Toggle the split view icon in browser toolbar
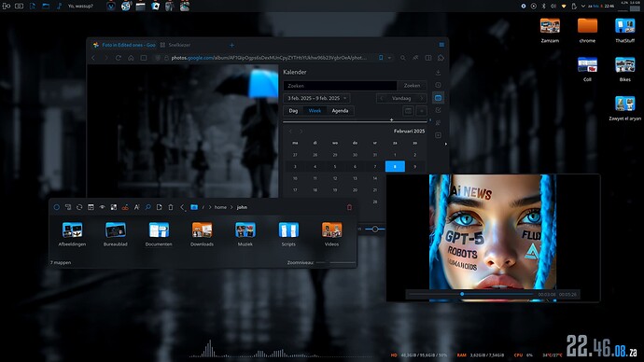The width and height of the screenshot is (644, 362). tap(428, 58)
